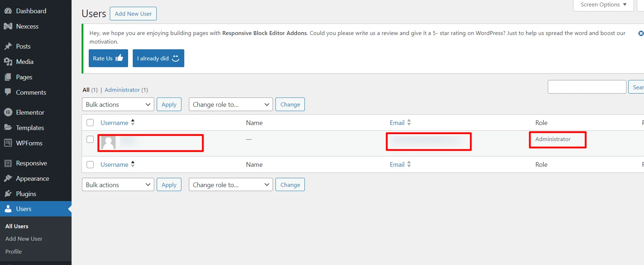Click the Users person icon in sidebar

pos(8,209)
